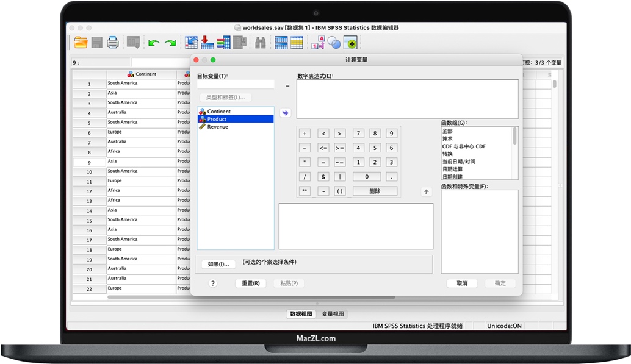Click the 取消 cancel button

click(462, 284)
